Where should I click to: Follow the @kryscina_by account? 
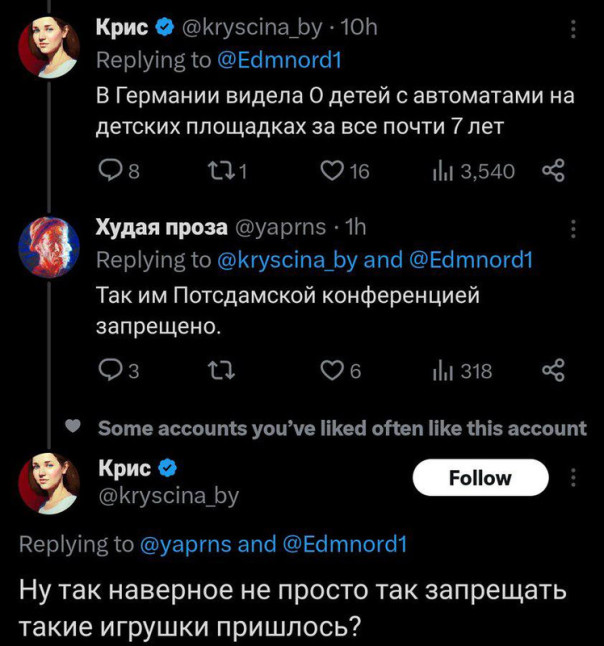tap(480, 478)
